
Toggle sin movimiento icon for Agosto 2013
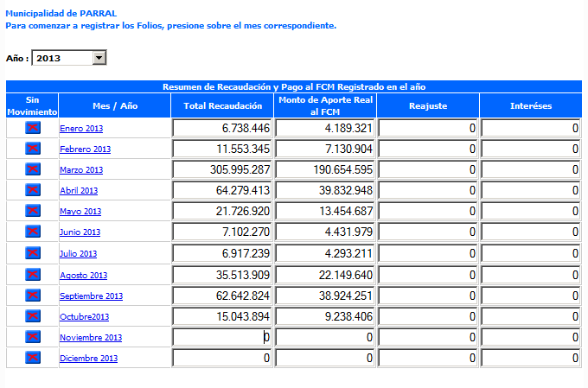pos(33,275)
